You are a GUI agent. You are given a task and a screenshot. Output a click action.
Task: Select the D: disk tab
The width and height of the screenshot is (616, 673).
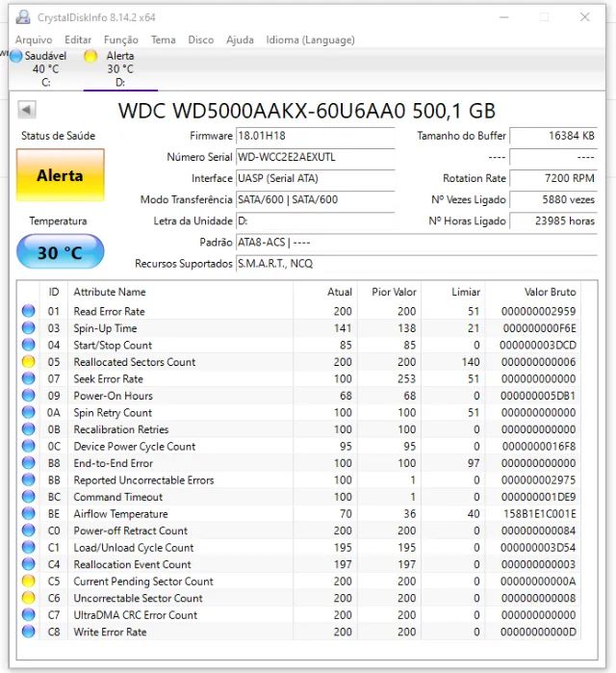[x=120, y=68]
